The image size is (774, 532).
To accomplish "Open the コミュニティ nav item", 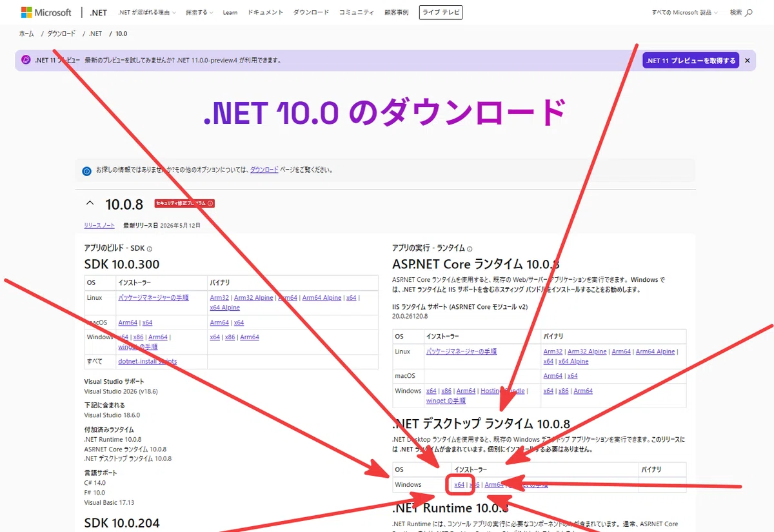I will pos(356,12).
